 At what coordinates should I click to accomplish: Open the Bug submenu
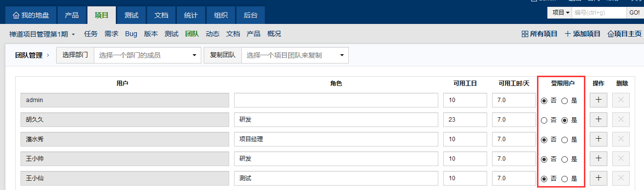coord(131,34)
